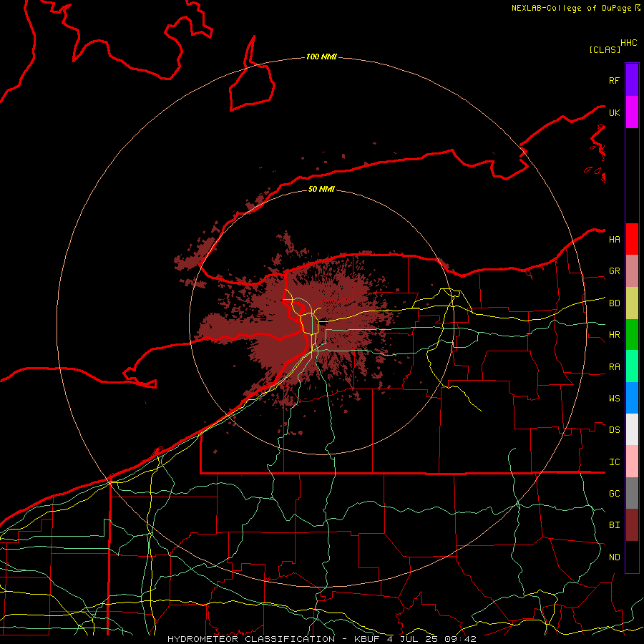The width and height of the screenshot is (644, 644).
Task: Click the HR green legend color swatch
Action: 632,335
